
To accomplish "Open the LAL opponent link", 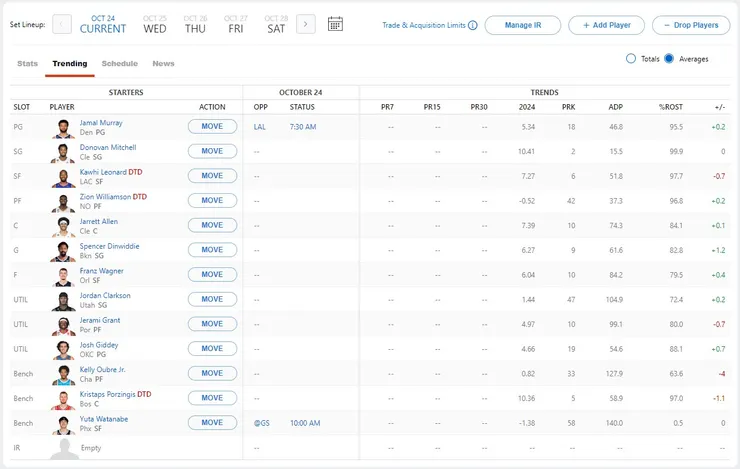I will (260, 127).
